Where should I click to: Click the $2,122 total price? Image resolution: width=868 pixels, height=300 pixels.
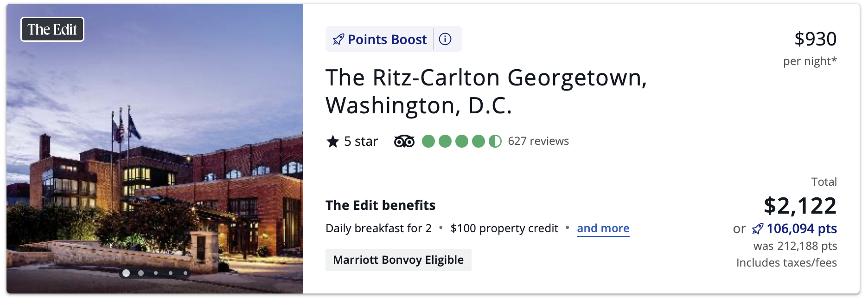point(800,206)
